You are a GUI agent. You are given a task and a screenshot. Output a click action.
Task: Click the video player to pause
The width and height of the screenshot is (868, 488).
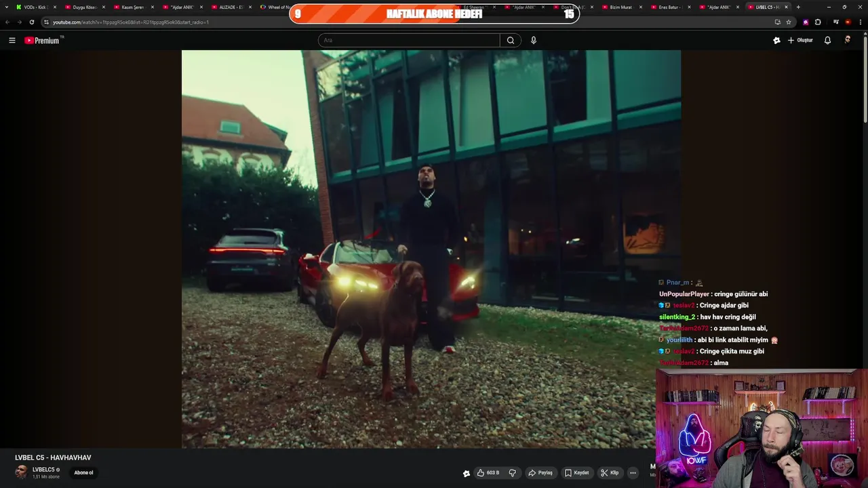coord(431,249)
